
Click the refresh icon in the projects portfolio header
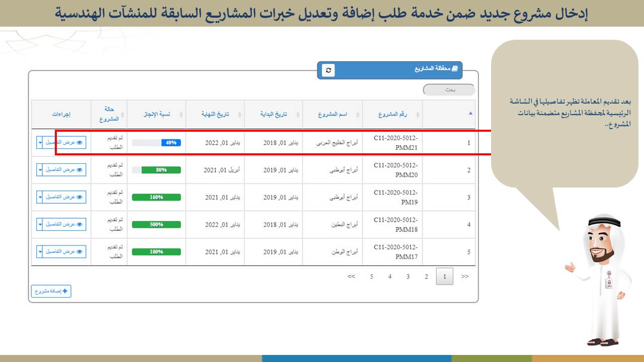point(328,70)
